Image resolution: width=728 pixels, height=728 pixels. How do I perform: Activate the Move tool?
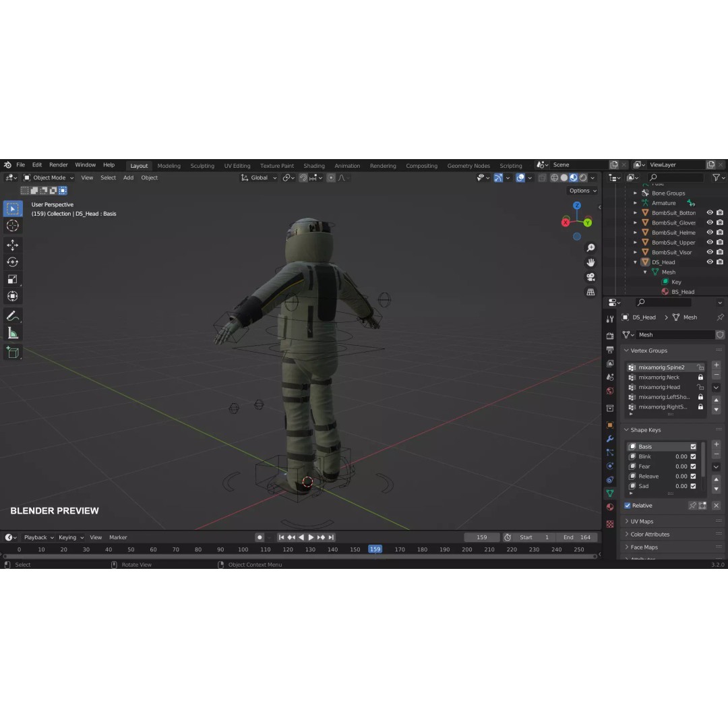coord(13,245)
